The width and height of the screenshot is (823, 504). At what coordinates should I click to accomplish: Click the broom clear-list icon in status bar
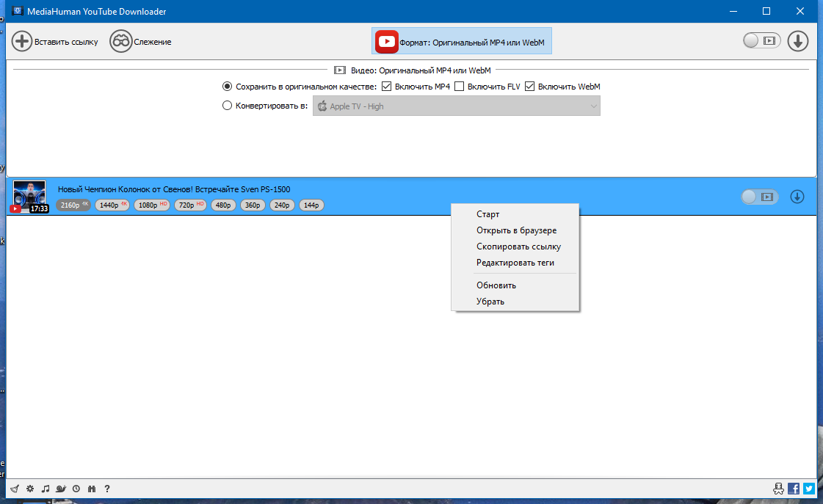point(15,489)
